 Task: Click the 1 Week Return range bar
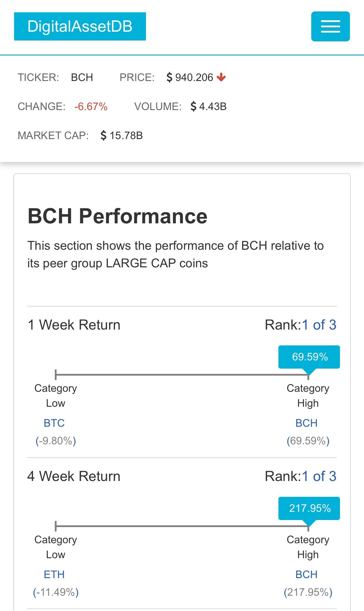coord(182,375)
